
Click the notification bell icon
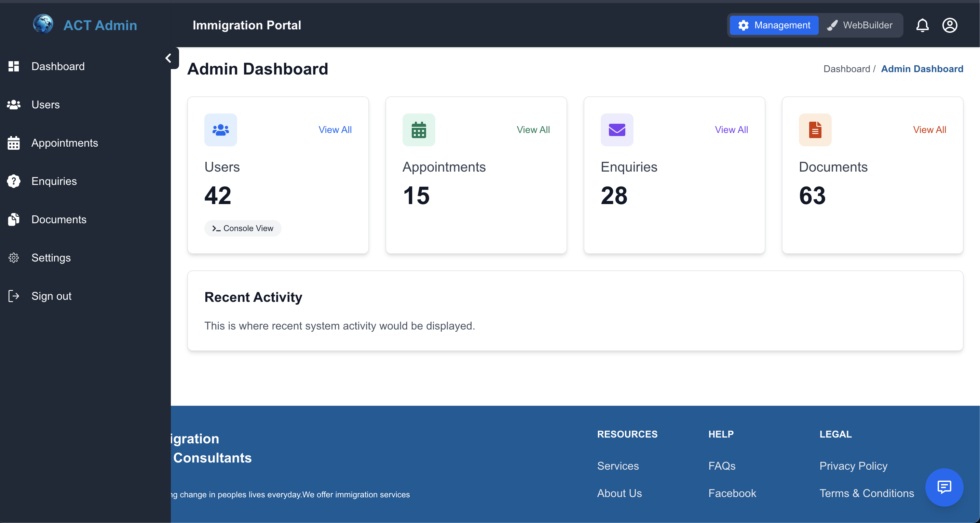click(923, 25)
